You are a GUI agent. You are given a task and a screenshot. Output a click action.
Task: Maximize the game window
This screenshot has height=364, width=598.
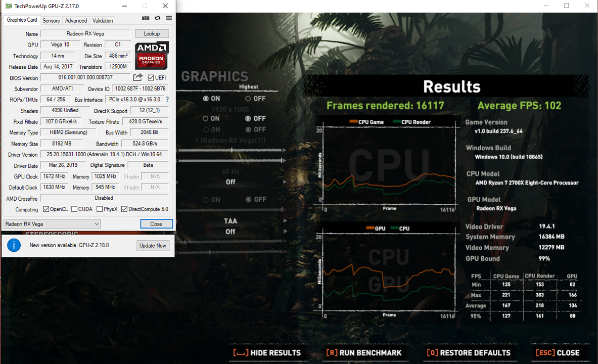(x=566, y=6)
